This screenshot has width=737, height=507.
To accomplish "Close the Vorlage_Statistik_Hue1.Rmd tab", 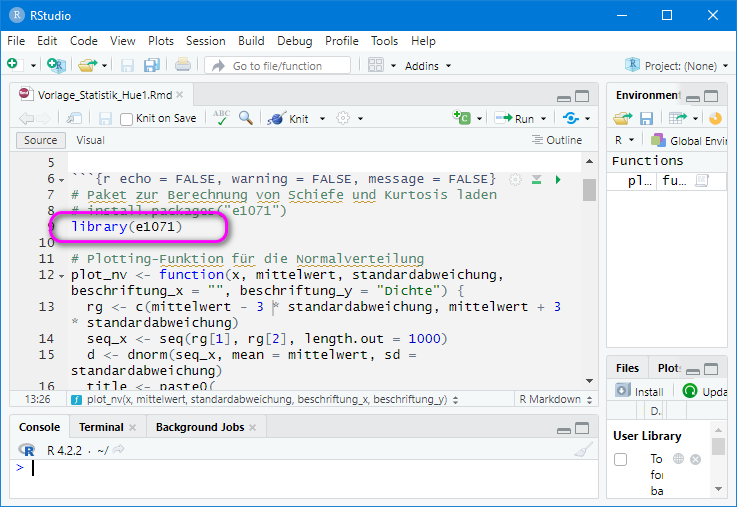I will [x=180, y=95].
